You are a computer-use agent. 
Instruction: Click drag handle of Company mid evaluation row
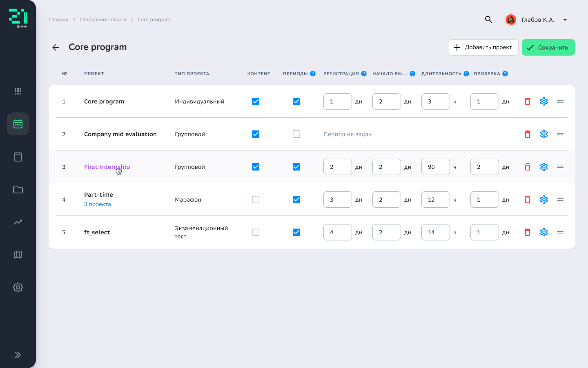560,134
